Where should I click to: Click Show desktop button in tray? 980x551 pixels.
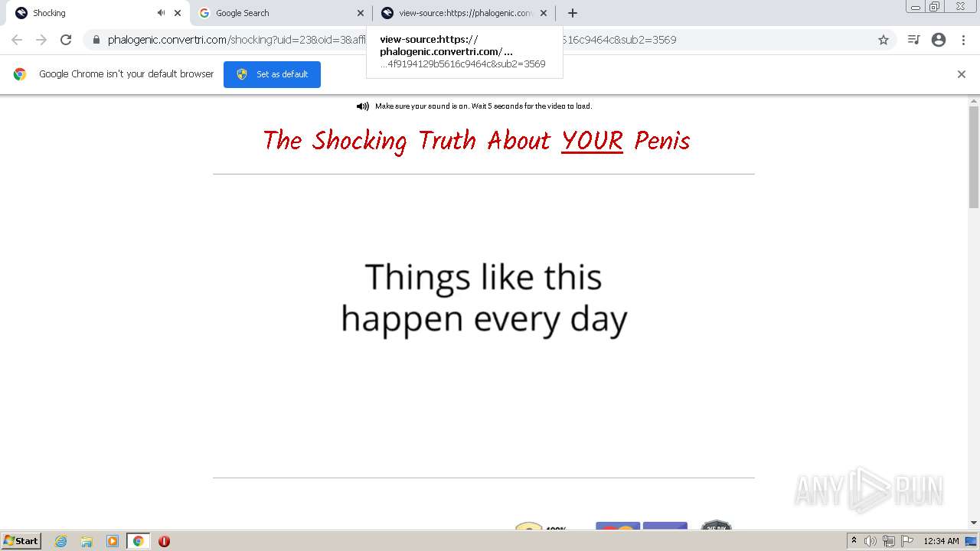click(971, 541)
